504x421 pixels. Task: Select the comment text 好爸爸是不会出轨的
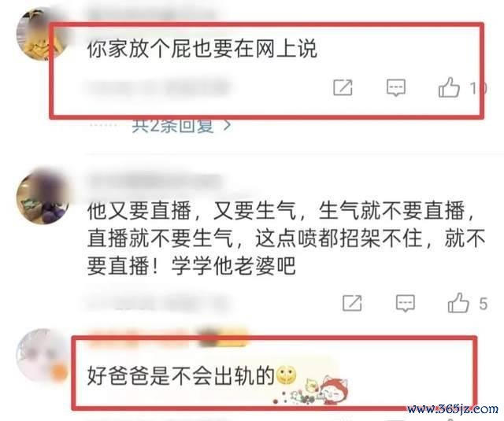point(180,375)
